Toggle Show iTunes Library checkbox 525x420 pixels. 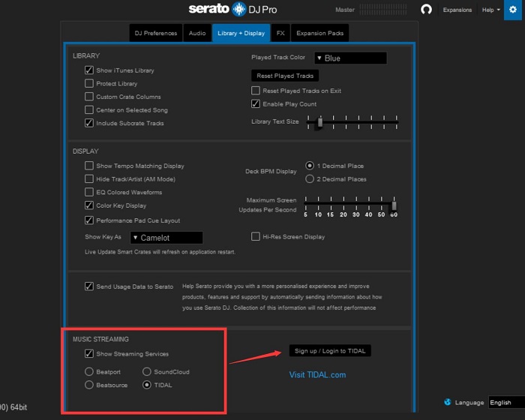click(x=88, y=70)
